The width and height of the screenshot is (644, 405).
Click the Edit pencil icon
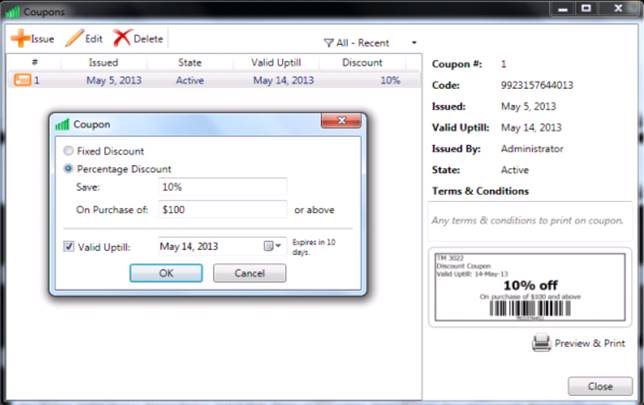[x=74, y=39]
